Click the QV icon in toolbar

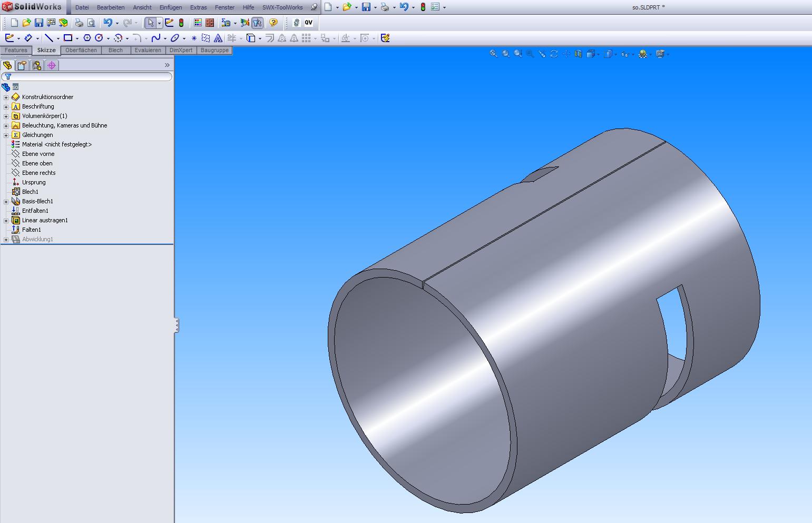308,23
